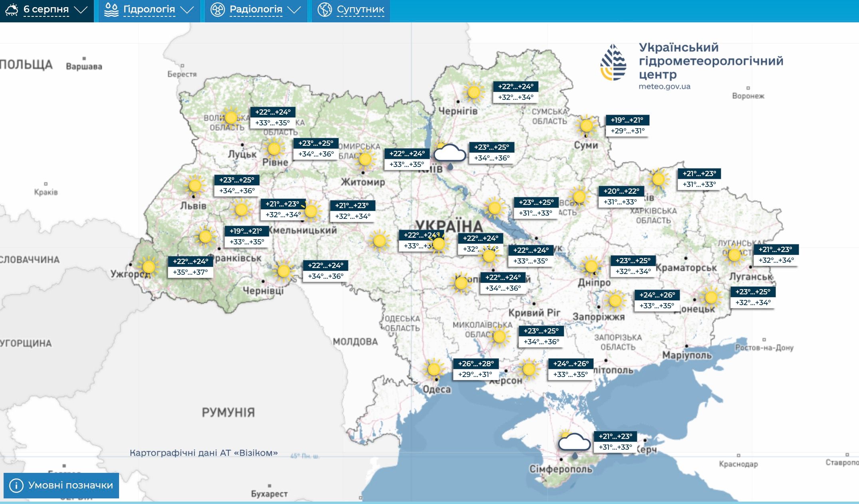This screenshot has width=859, height=504.
Task: Select Donetsk forecast label +23°...+25° +32°...+34°
Action: click(x=753, y=297)
